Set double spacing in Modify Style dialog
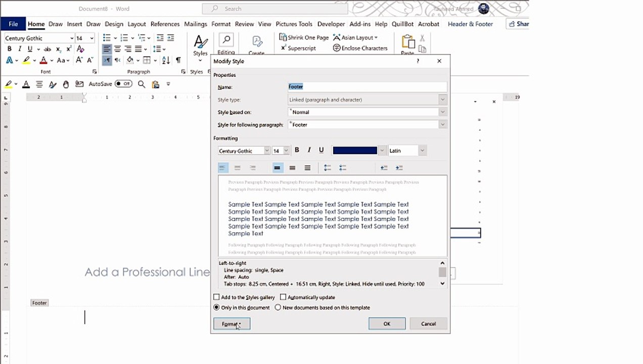Screen dimensions: 643x364 pyautogui.click(x=307, y=168)
